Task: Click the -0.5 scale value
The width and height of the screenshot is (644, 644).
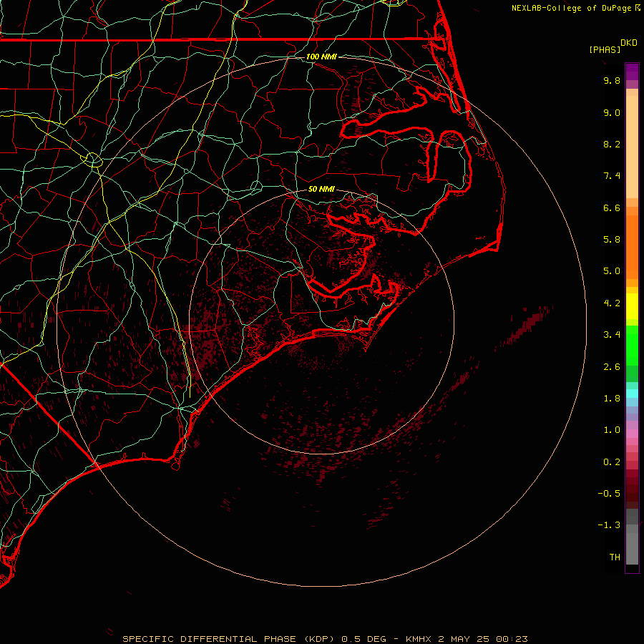Action: (x=609, y=494)
